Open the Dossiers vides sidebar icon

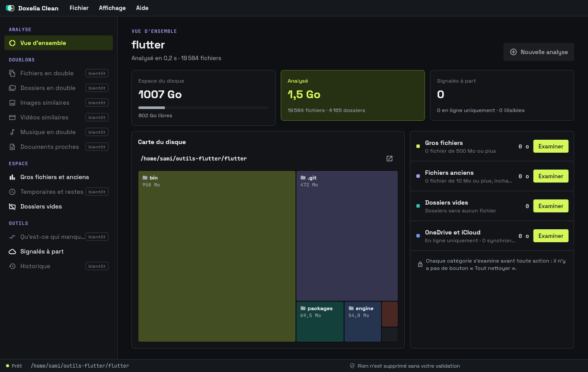(x=13, y=206)
